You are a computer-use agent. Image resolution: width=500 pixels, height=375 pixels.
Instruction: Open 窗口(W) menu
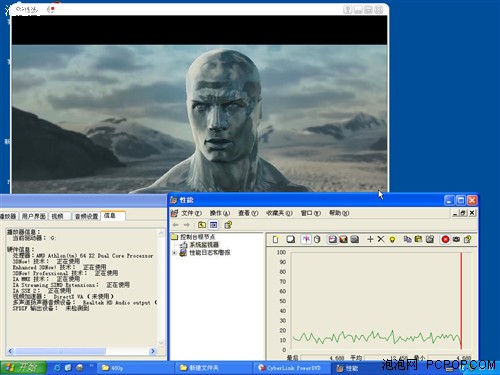311,213
